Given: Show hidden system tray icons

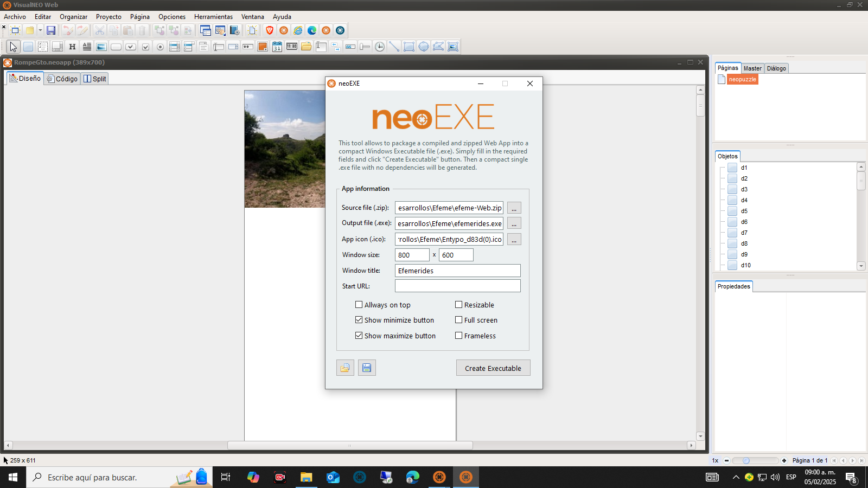Looking at the screenshot, I should point(736,477).
